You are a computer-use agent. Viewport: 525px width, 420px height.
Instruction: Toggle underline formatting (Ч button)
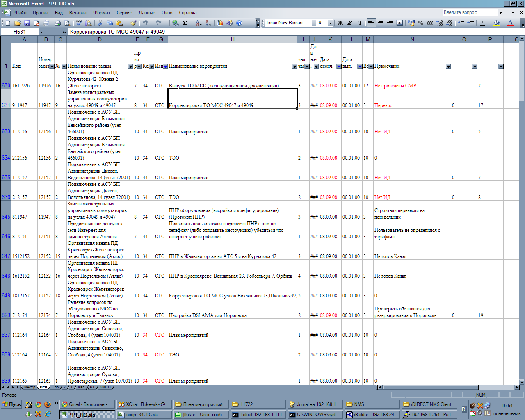tap(359, 23)
